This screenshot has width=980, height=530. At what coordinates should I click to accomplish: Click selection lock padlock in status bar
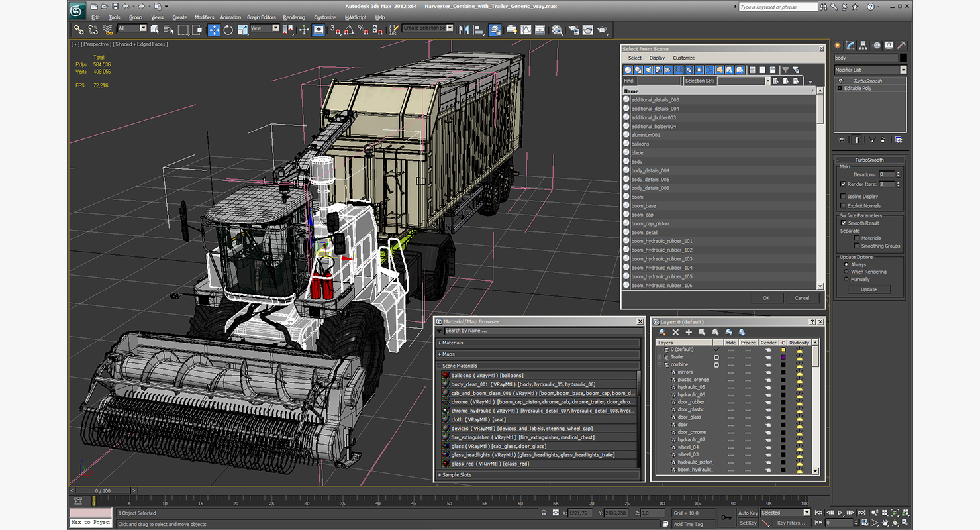point(545,513)
